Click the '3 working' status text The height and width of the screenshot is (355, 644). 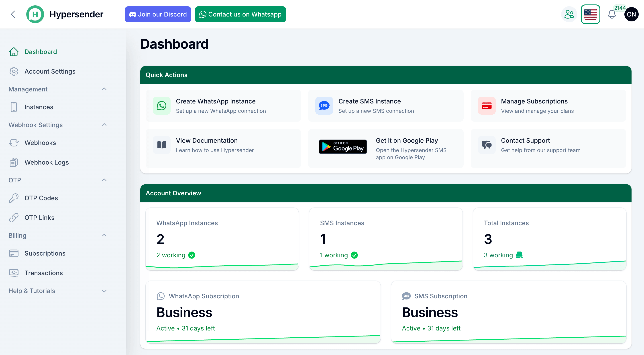tap(498, 255)
